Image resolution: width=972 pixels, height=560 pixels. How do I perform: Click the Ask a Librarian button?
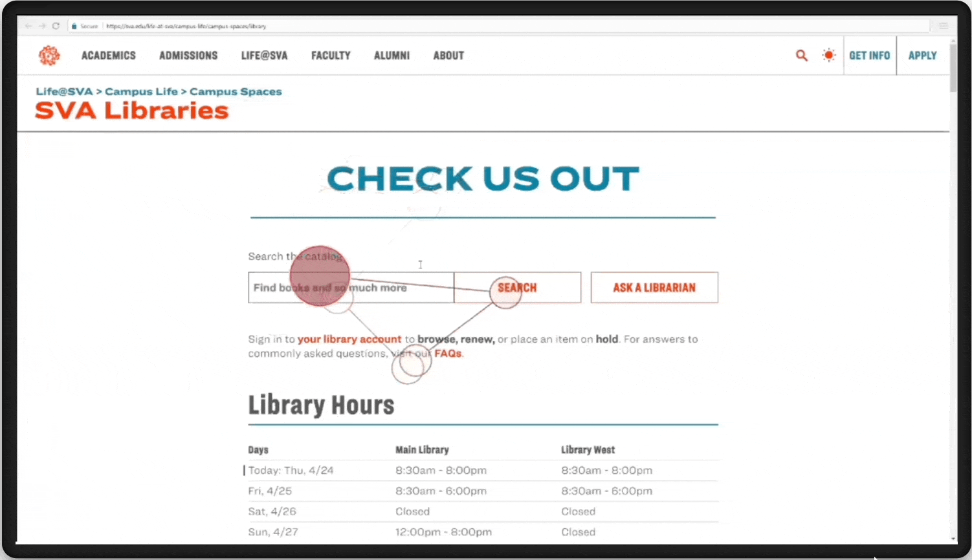pyautogui.click(x=654, y=288)
